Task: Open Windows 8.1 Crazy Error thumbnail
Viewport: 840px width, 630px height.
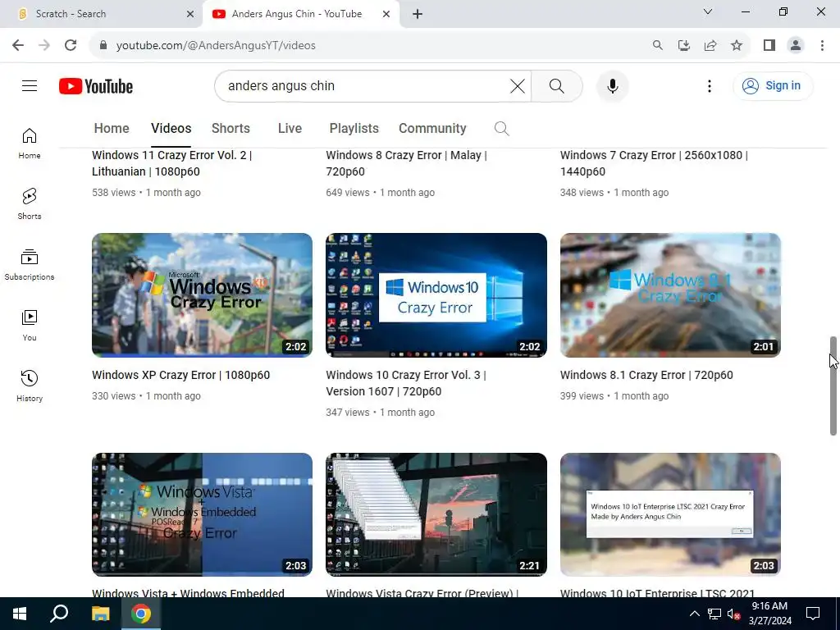Action: (670, 295)
